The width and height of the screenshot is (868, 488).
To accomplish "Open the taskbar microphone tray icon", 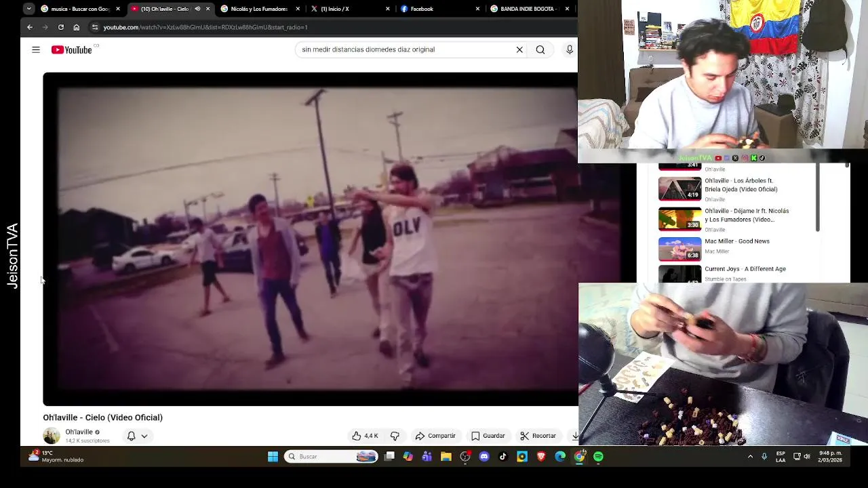I will [764, 457].
